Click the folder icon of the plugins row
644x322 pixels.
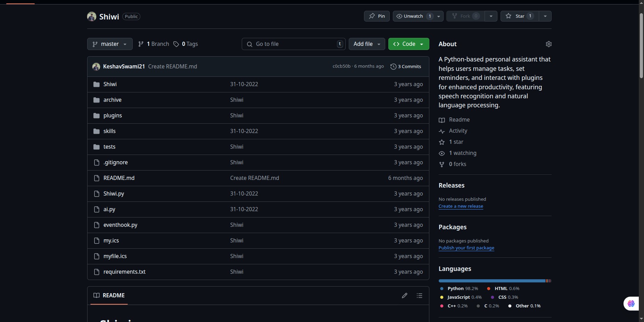pos(97,116)
